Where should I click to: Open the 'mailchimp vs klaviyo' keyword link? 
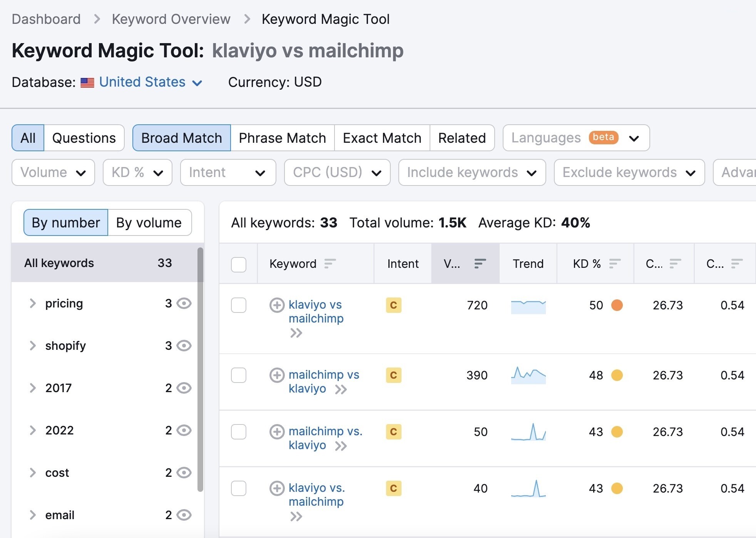point(324,381)
